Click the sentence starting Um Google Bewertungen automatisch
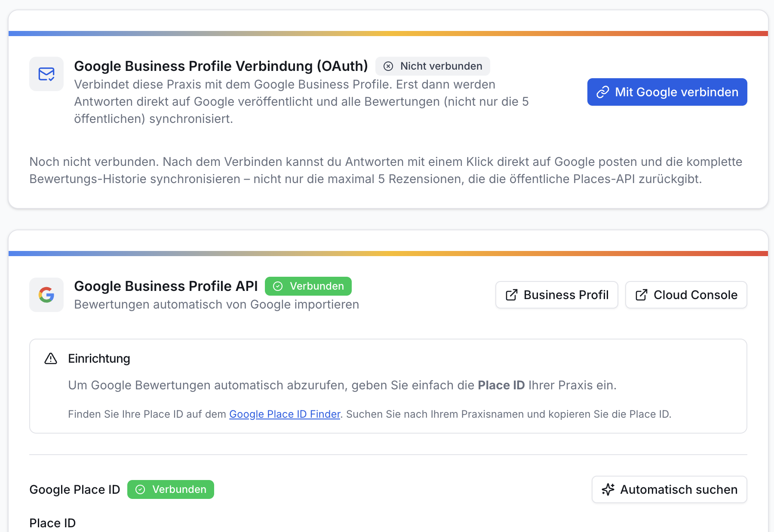 pos(342,385)
